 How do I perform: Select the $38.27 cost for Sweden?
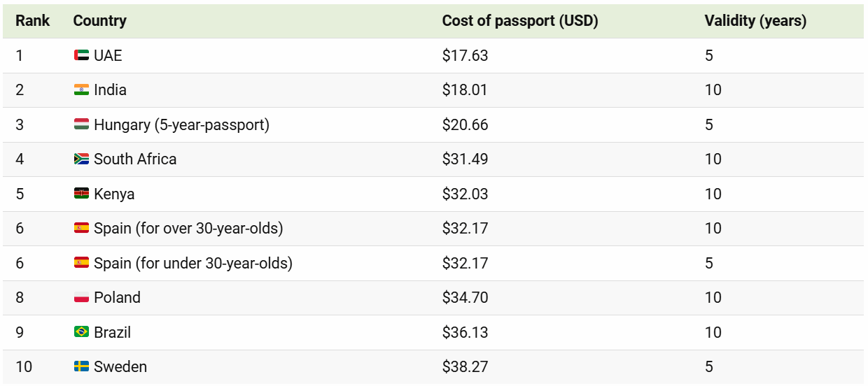465,367
